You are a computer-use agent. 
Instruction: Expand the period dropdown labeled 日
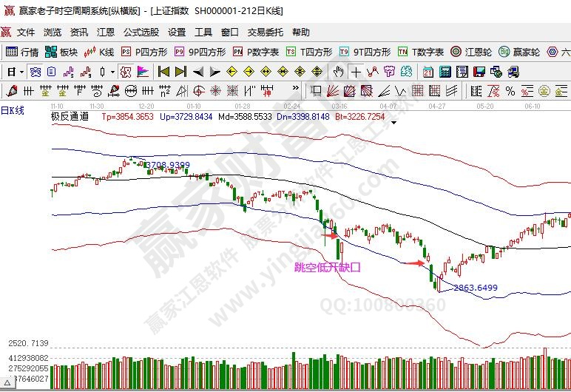pos(15,72)
